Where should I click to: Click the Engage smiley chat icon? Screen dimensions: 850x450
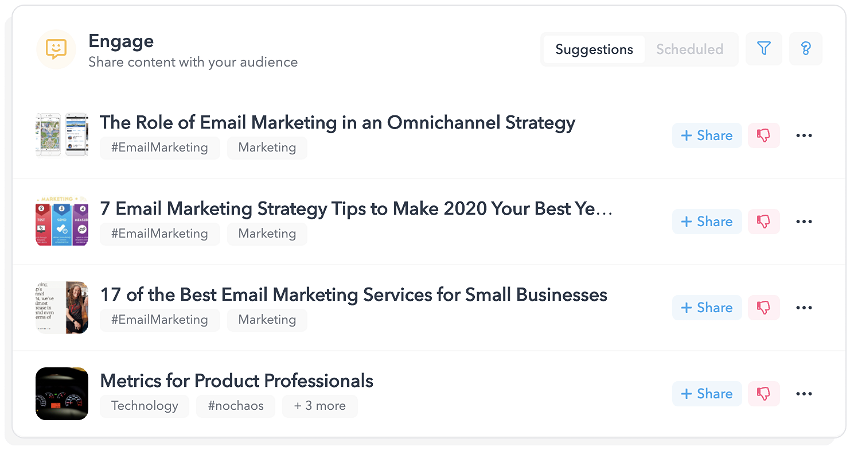coord(56,49)
